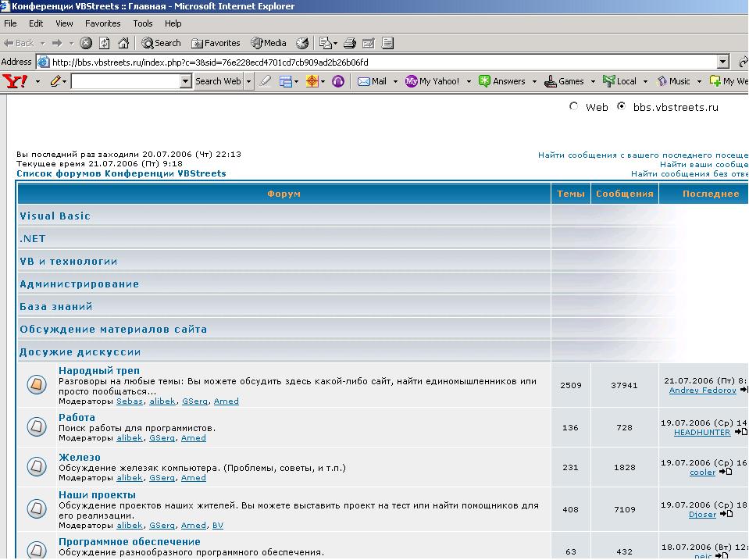Screen dimensions: 749x560
Task: Expand the Yahoo Games dropdown arrow
Action: (x=593, y=81)
